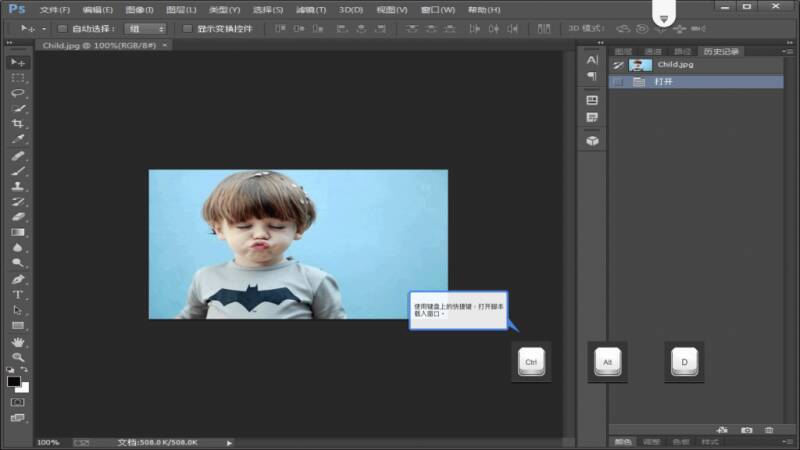Select the Blur tool
This screenshot has height=450, width=800.
click(x=18, y=247)
